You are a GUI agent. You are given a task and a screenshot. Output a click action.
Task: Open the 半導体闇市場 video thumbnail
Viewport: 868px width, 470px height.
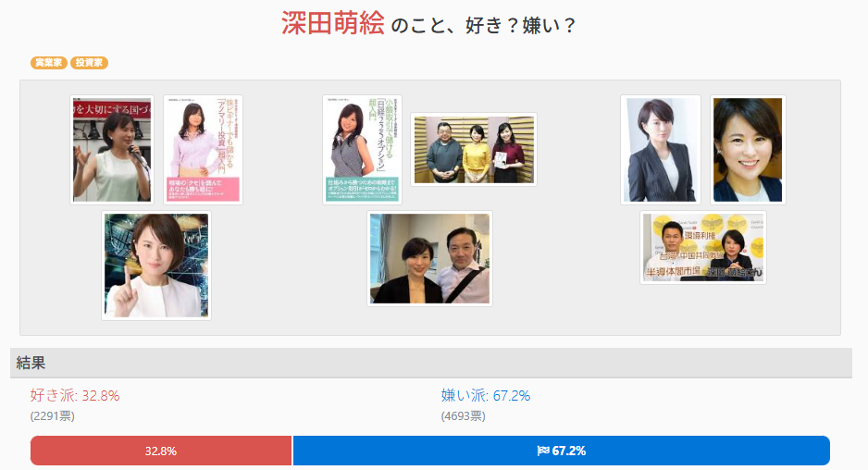pos(703,247)
